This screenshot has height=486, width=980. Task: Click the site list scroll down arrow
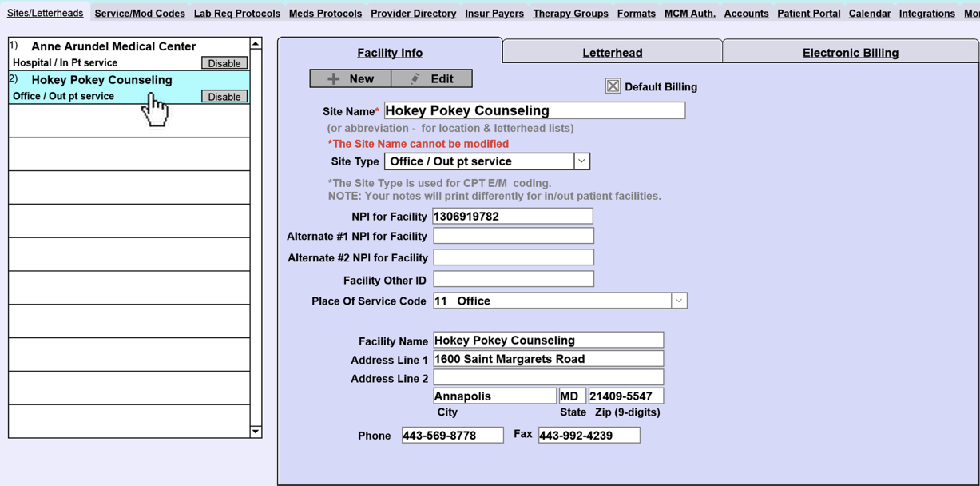(x=256, y=432)
